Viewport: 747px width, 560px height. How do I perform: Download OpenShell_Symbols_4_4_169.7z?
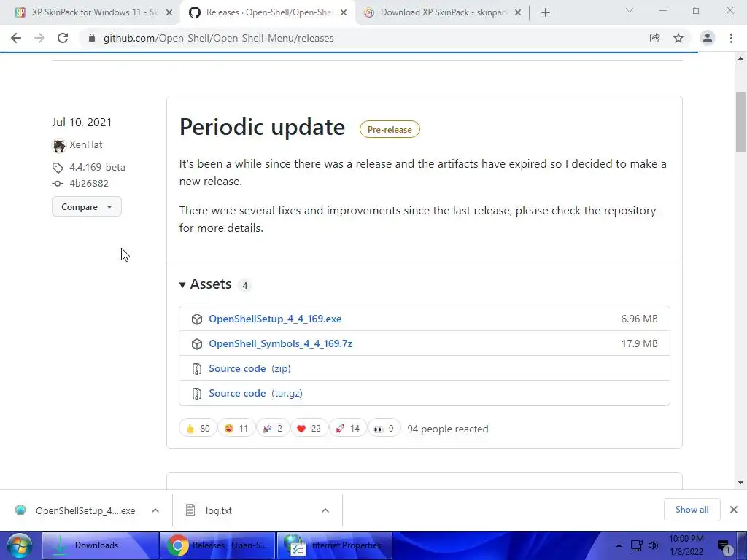(281, 344)
